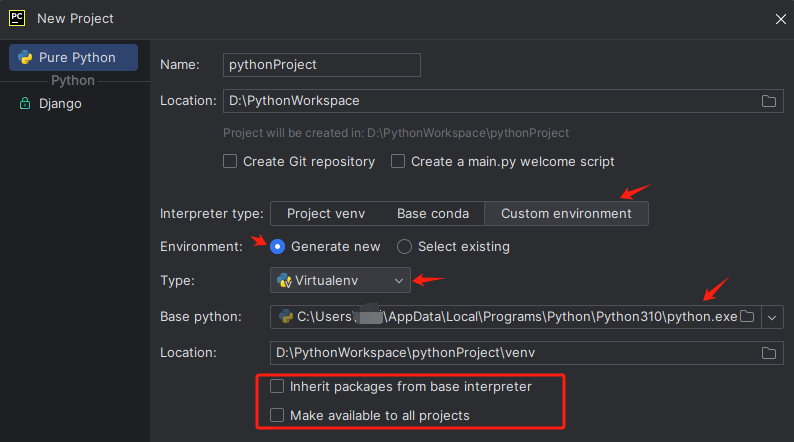Switch interpreter type to Project venv
Viewport: 794px width, 442px height.
(326, 214)
